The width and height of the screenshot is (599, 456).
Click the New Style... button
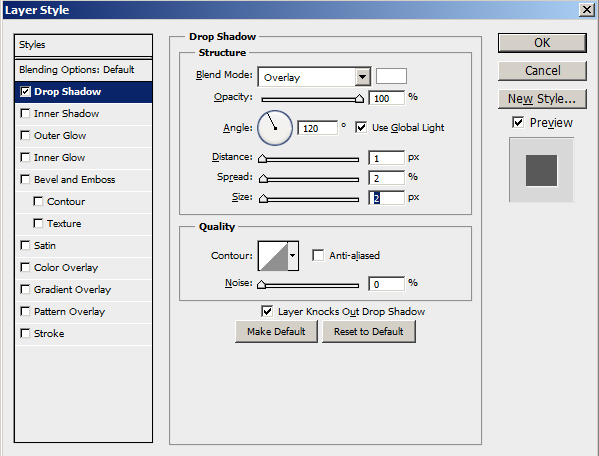click(542, 99)
